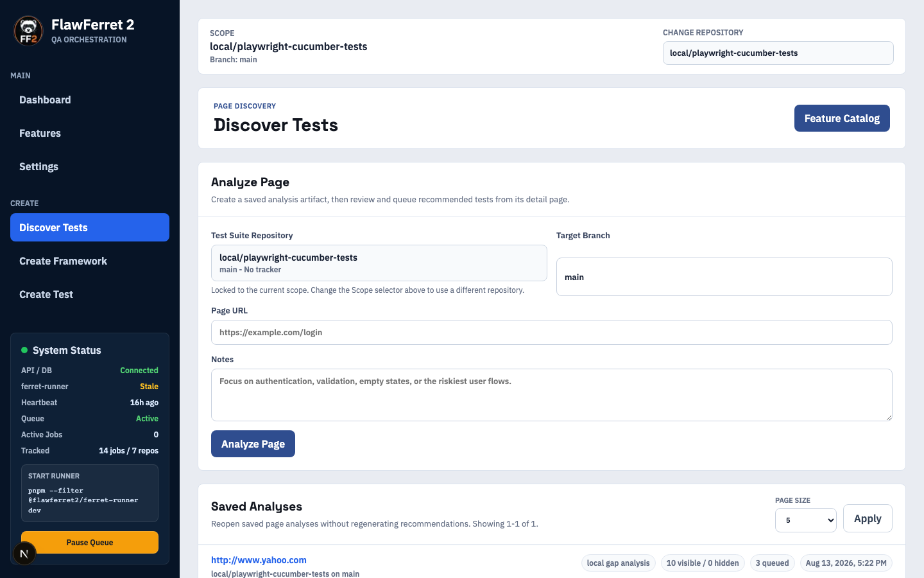Focus the Page URL input field
The image size is (924, 578).
[x=551, y=332]
